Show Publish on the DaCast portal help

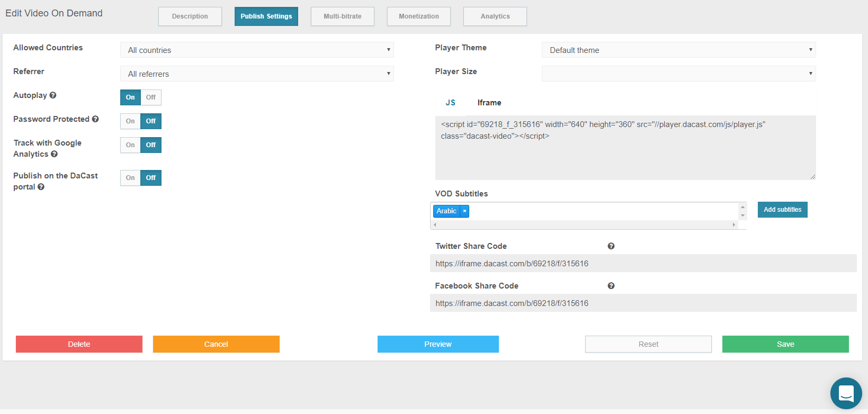(41, 187)
